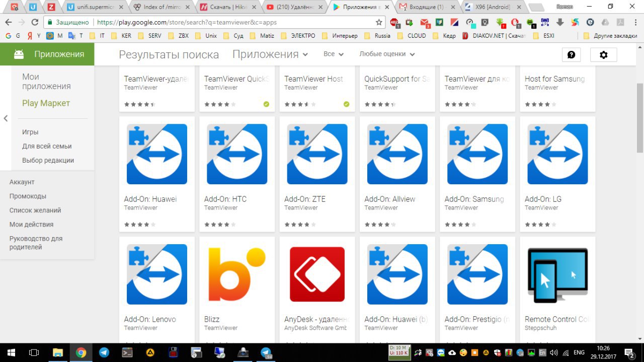Open the AnyDesk red app icon
Image resolution: width=644 pixels, height=362 pixels.
tap(317, 274)
